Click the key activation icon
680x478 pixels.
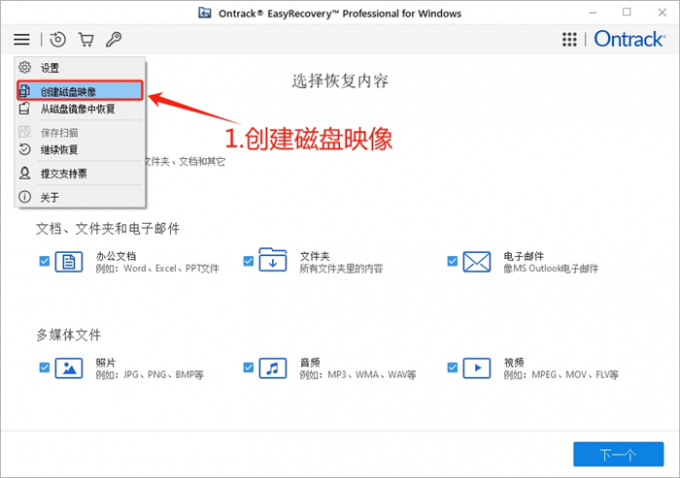[114, 39]
